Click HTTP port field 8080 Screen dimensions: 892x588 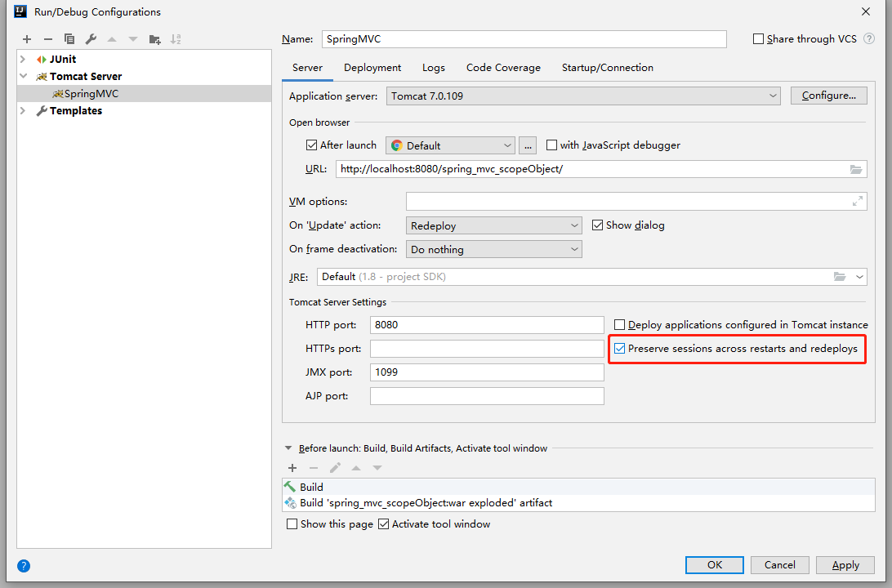coord(487,325)
